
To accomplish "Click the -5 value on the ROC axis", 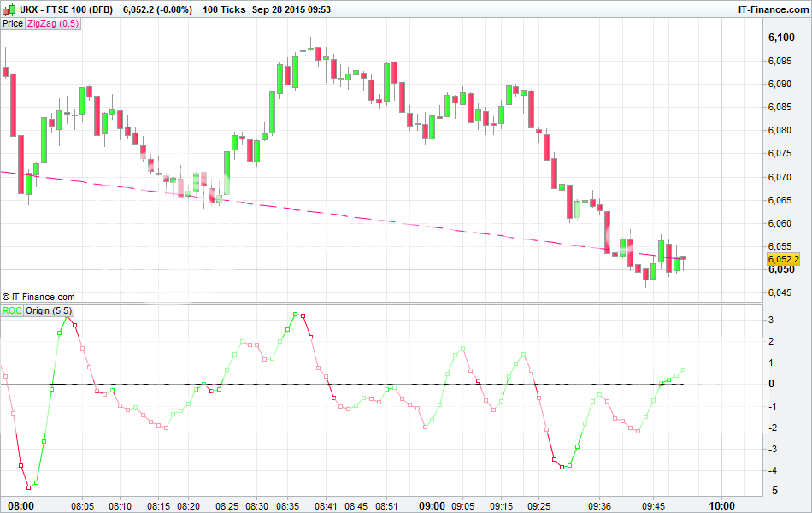I will (772, 492).
